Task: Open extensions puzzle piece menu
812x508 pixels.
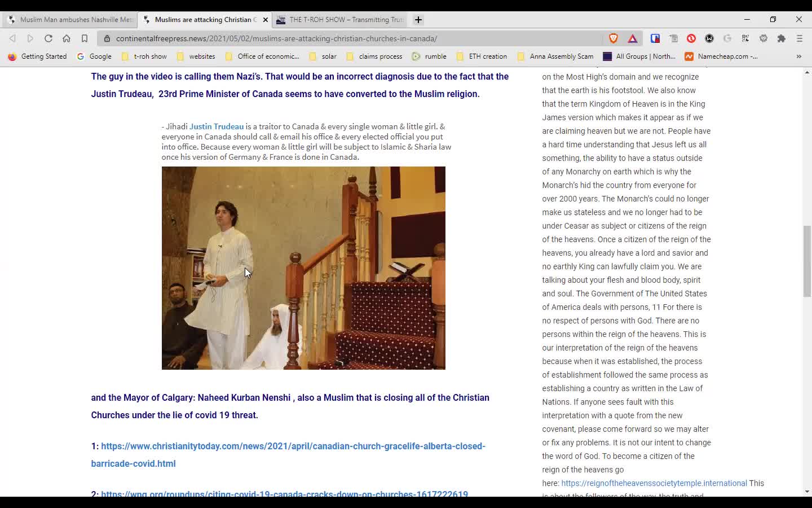Action: pos(782,38)
